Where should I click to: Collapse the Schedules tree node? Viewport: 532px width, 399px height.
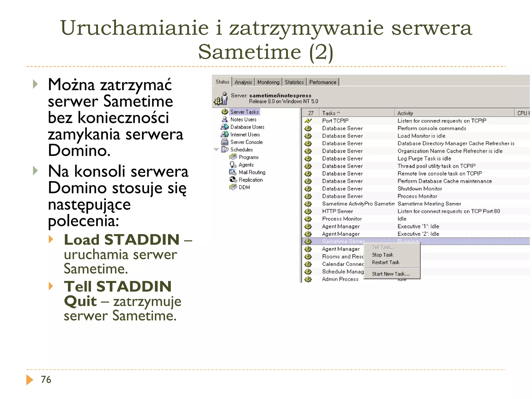[216, 150]
